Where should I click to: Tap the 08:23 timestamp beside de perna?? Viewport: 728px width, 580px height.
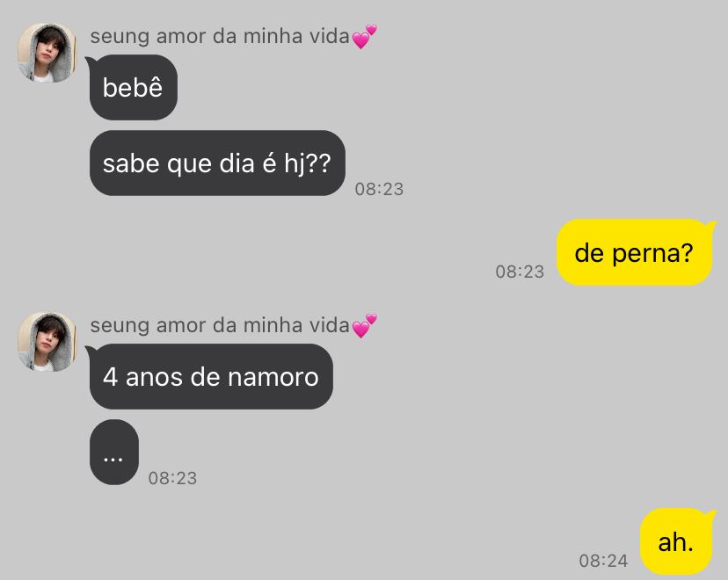coord(520,272)
